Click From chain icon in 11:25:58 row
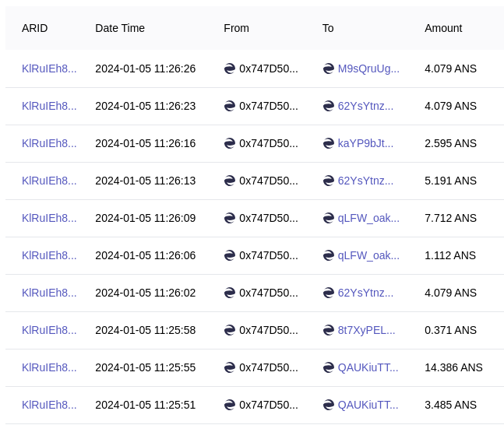The image size is (504, 425). (x=230, y=330)
